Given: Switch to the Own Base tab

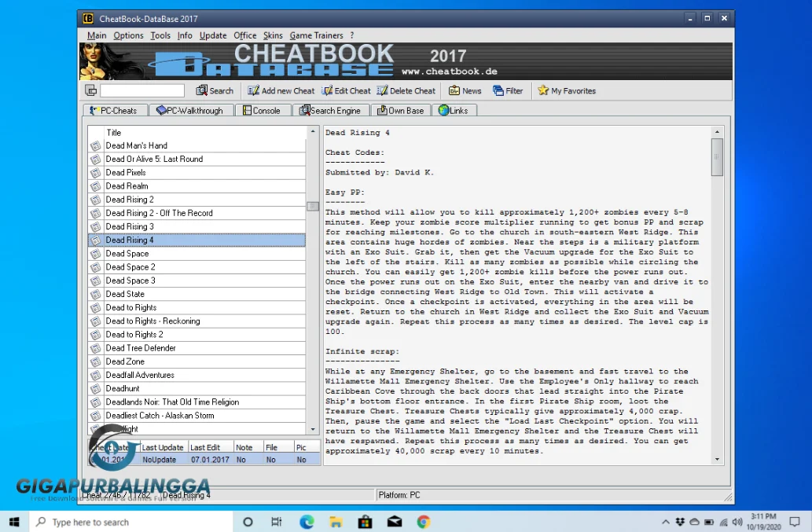Looking at the screenshot, I should [400, 110].
